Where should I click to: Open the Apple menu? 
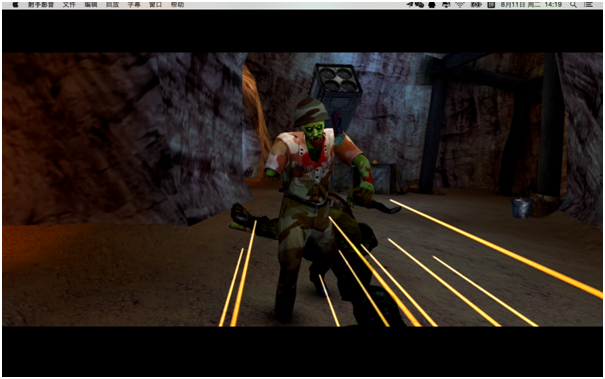click(15, 5)
